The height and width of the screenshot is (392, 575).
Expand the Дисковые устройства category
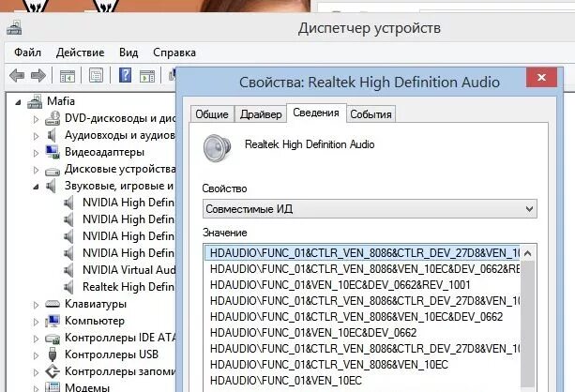pos(36,170)
